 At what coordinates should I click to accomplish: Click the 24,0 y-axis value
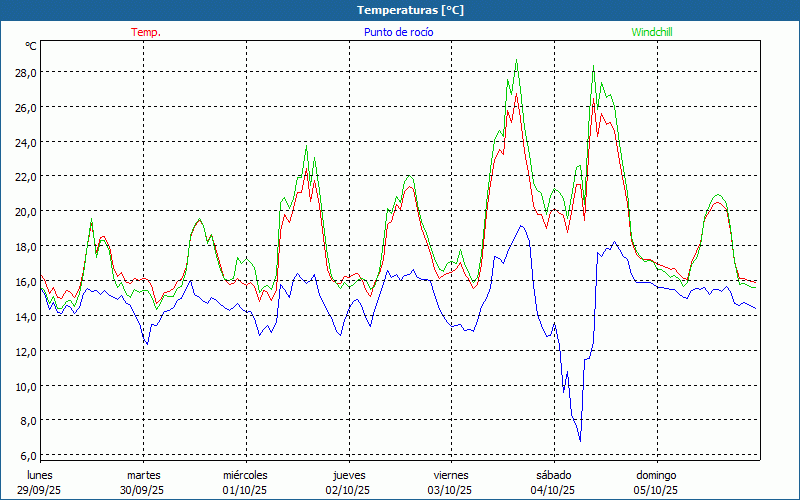tap(25, 142)
